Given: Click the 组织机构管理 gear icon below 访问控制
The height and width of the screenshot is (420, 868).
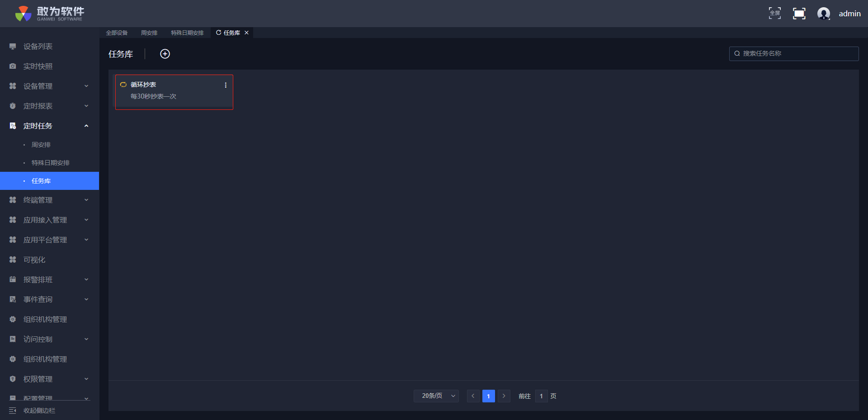Looking at the screenshot, I should click(13, 359).
